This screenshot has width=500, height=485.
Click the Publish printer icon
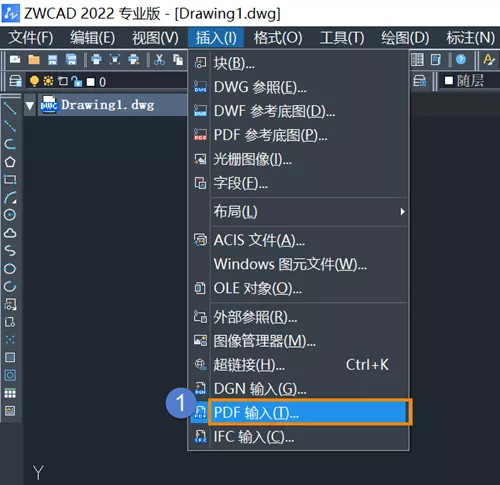point(134,60)
